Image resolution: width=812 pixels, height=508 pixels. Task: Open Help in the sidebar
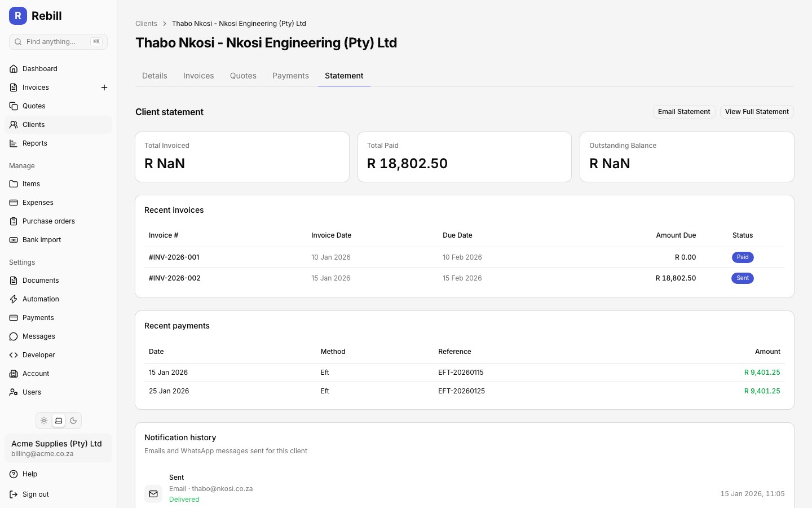pos(58,474)
